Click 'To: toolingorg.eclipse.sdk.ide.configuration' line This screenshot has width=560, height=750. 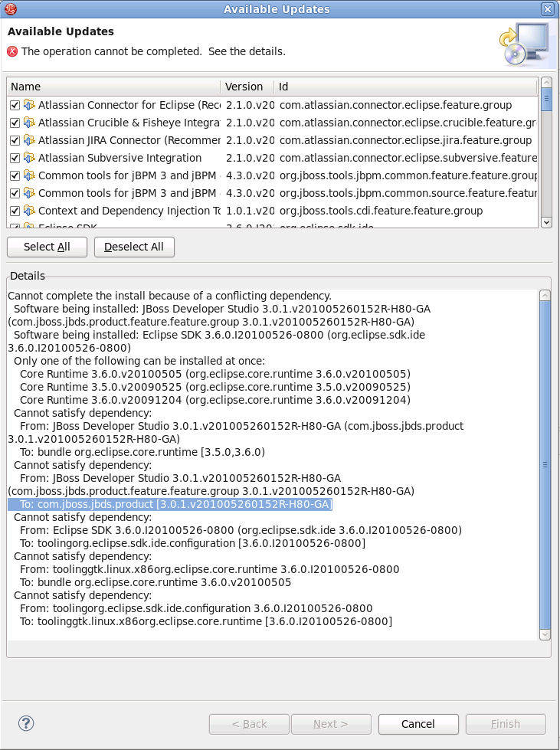193,543
